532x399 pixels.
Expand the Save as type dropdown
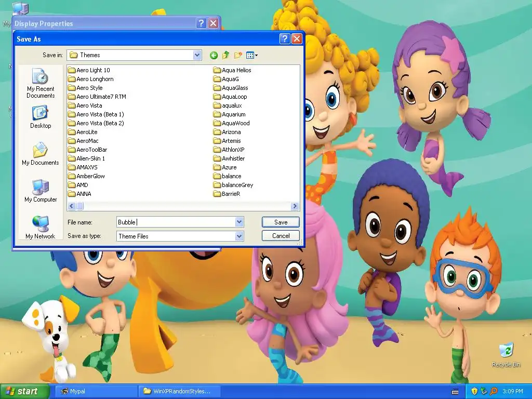pyautogui.click(x=239, y=236)
